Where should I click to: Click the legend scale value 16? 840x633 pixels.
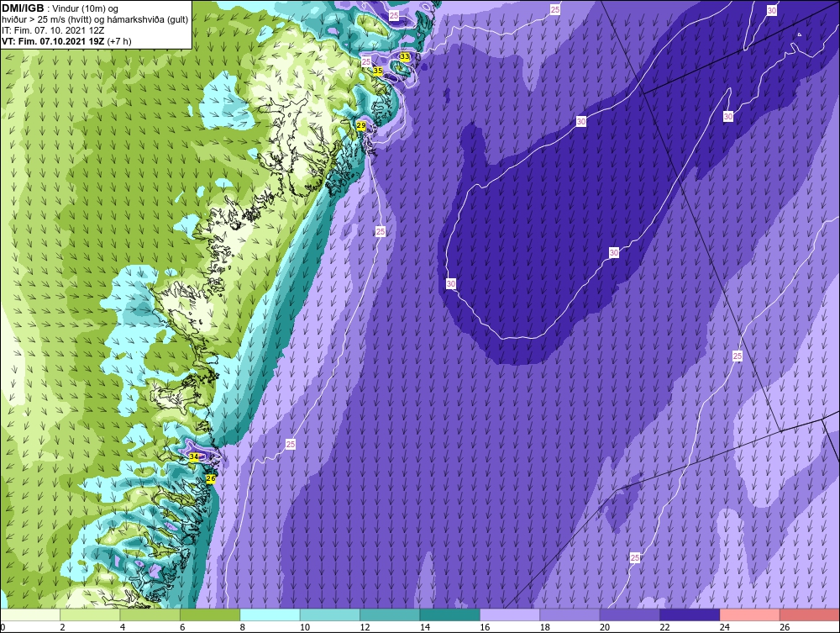(485, 627)
